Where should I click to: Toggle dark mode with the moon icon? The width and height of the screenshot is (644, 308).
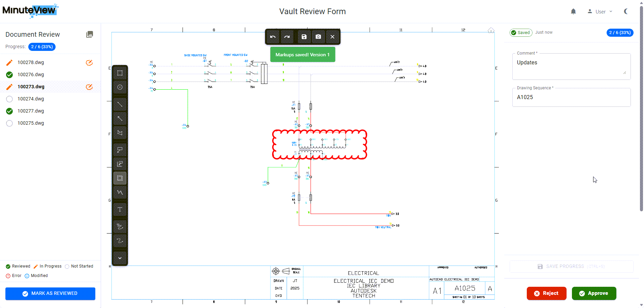(x=626, y=11)
